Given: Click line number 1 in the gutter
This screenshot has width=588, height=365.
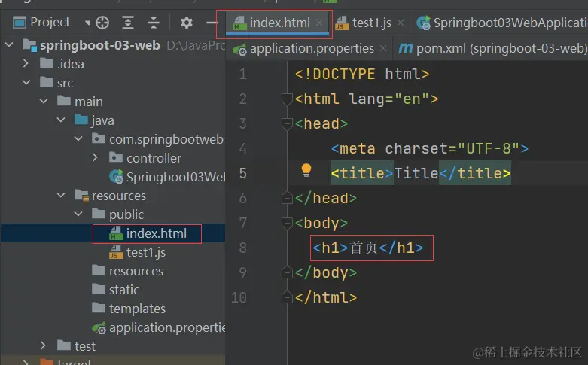Looking at the screenshot, I should point(243,75).
